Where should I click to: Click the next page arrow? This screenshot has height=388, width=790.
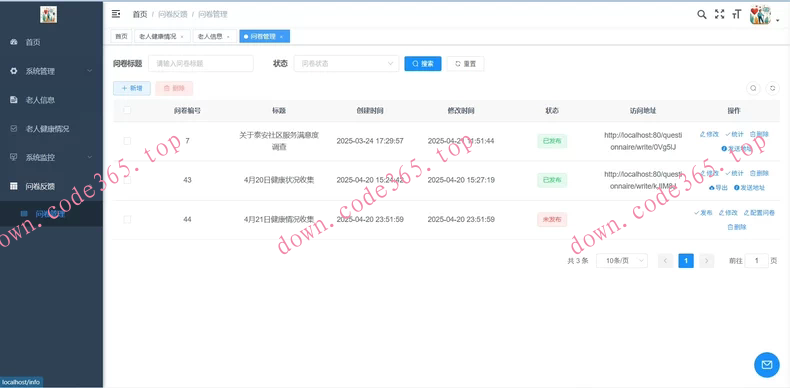click(706, 261)
